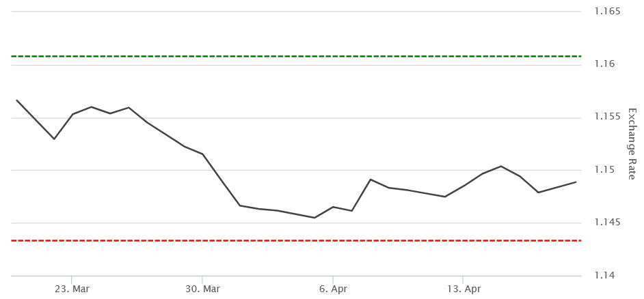The image size is (644, 299).
Task: Select the 13. Apr date label
Action: 464,289
